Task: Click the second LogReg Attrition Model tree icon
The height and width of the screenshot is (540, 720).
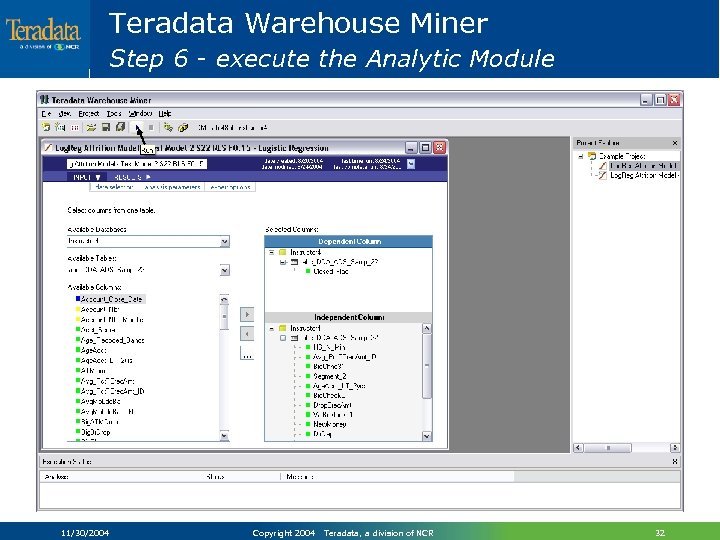Action: point(602,175)
